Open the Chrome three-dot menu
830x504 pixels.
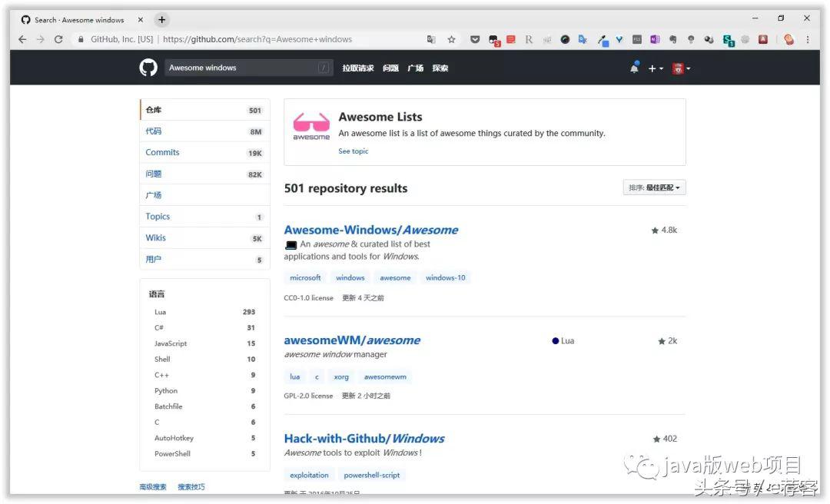click(807, 39)
